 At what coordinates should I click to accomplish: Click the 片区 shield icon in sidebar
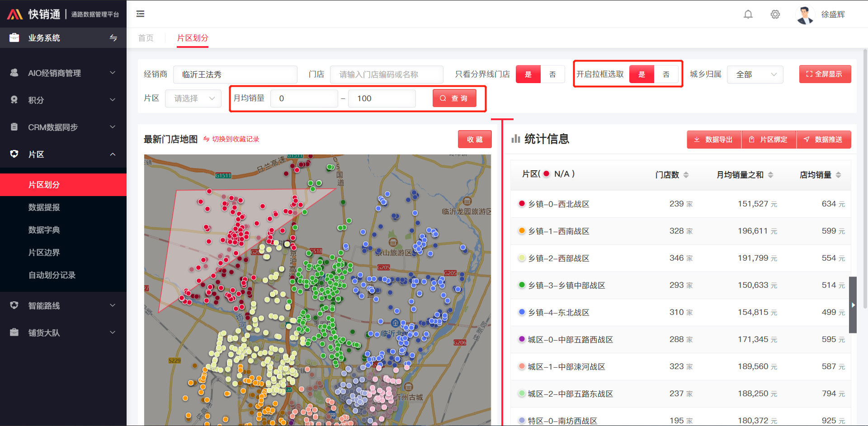14,154
